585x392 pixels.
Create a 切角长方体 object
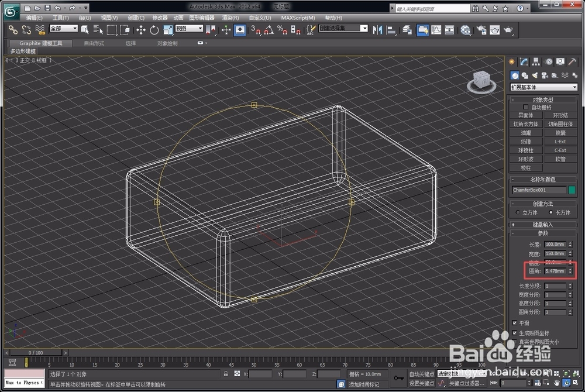(526, 124)
